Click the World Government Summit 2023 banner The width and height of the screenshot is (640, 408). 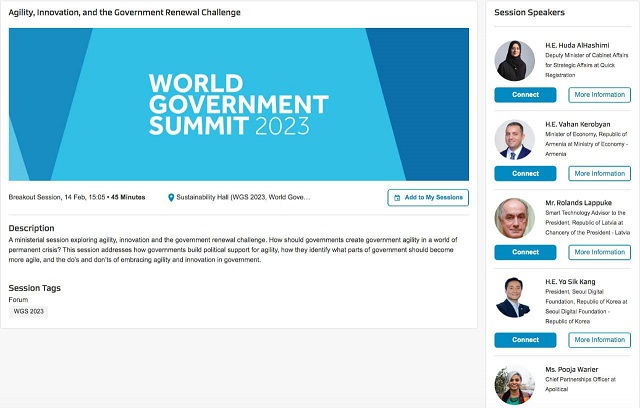239,104
